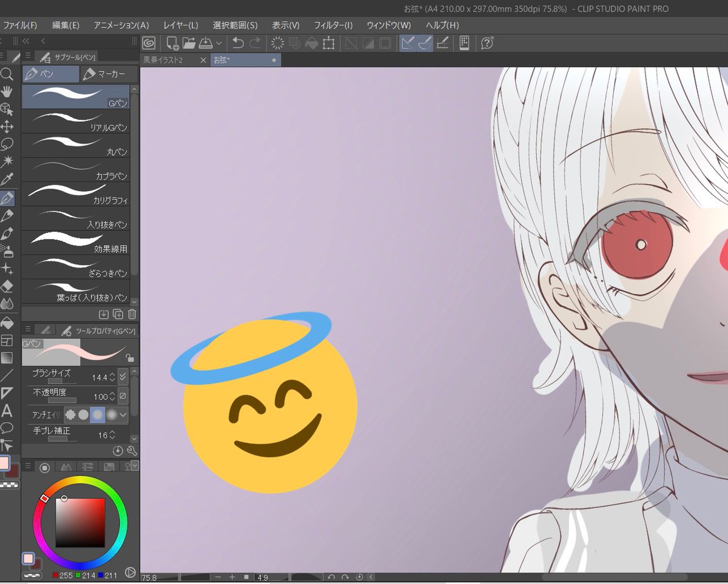Select medium anti-aliasing option

(x=97, y=415)
